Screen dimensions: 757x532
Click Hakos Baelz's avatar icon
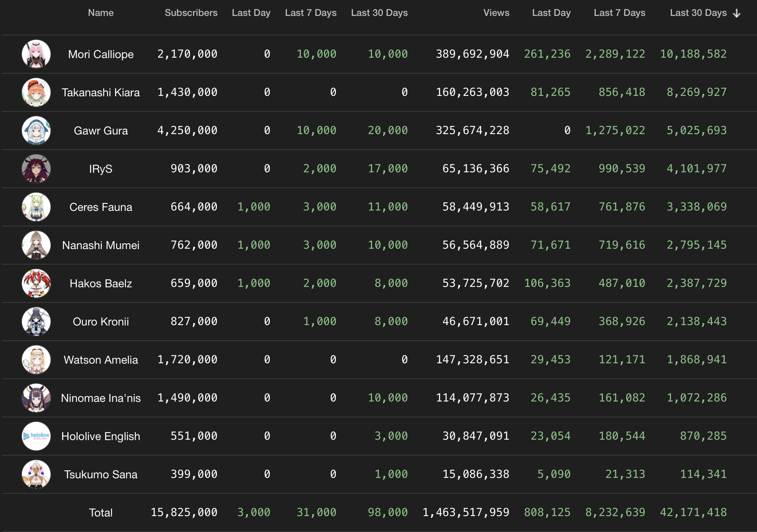click(x=36, y=283)
